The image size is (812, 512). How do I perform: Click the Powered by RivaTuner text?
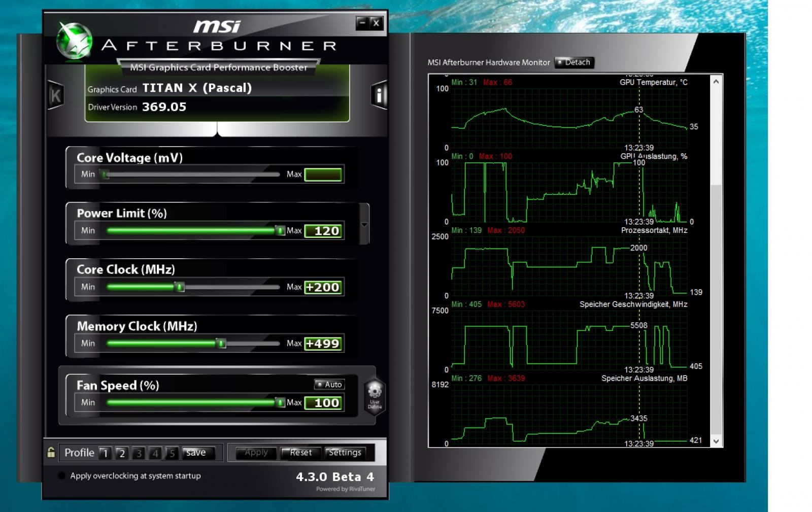pyautogui.click(x=346, y=489)
